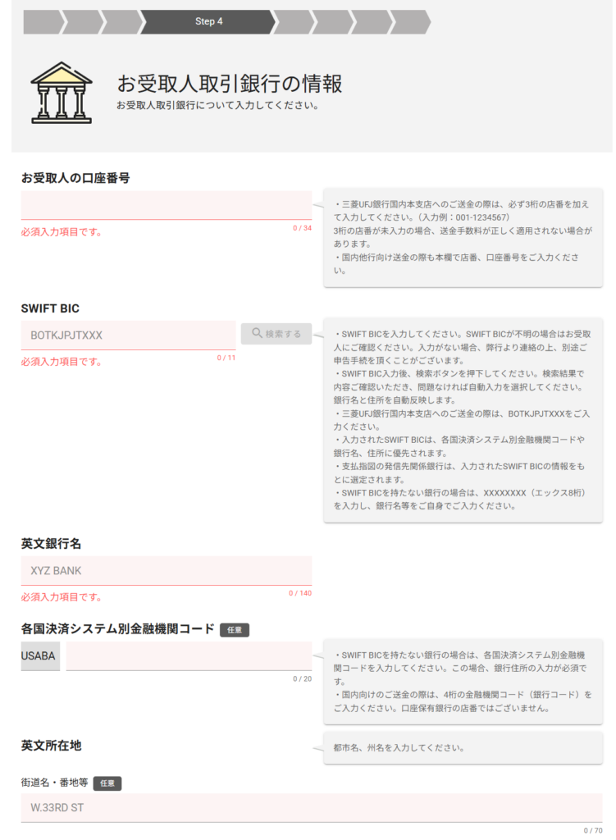Click the 必須入力項目です error under SWIFT BIC

pos(61,362)
